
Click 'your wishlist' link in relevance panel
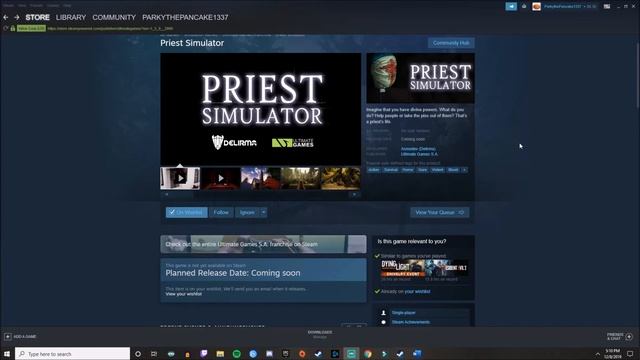(417, 291)
